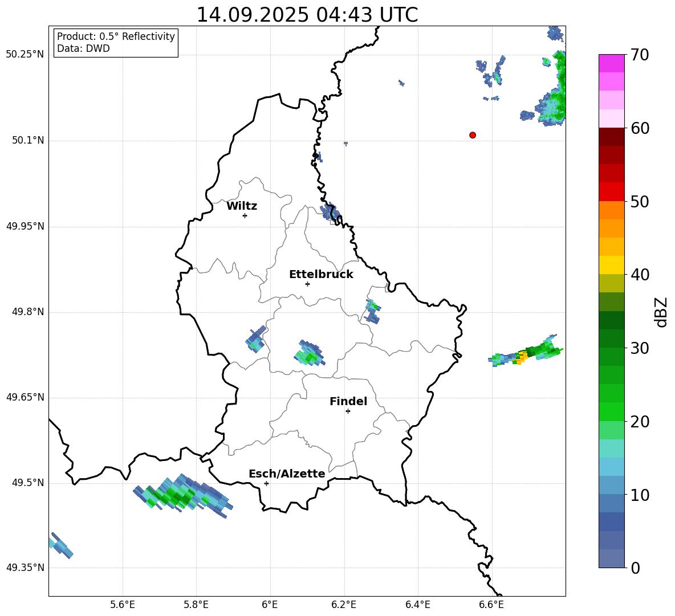Click the 40 value on colorbar
Viewport: 675px width, 616px height.
click(x=640, y=275)
